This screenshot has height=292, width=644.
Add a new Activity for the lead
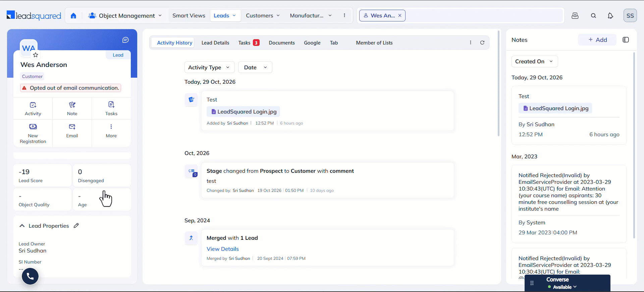(33, 109)
